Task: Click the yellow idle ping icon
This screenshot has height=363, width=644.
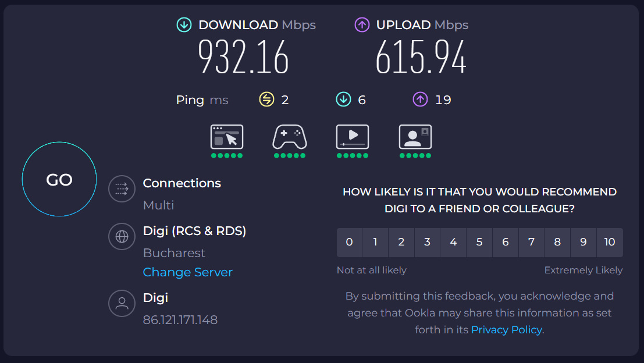Action: [x=266, y=100]
